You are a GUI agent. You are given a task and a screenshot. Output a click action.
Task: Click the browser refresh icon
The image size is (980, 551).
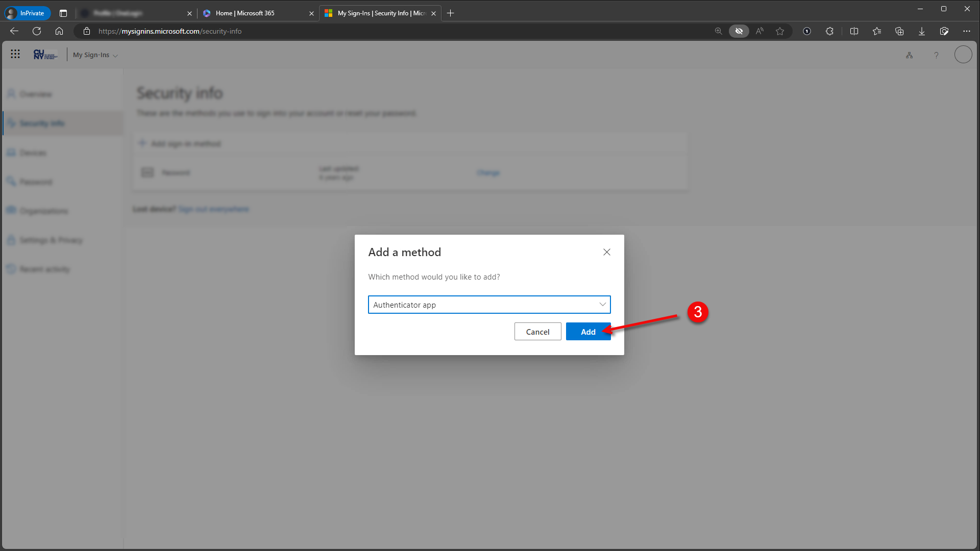click(x=37, y=31)
